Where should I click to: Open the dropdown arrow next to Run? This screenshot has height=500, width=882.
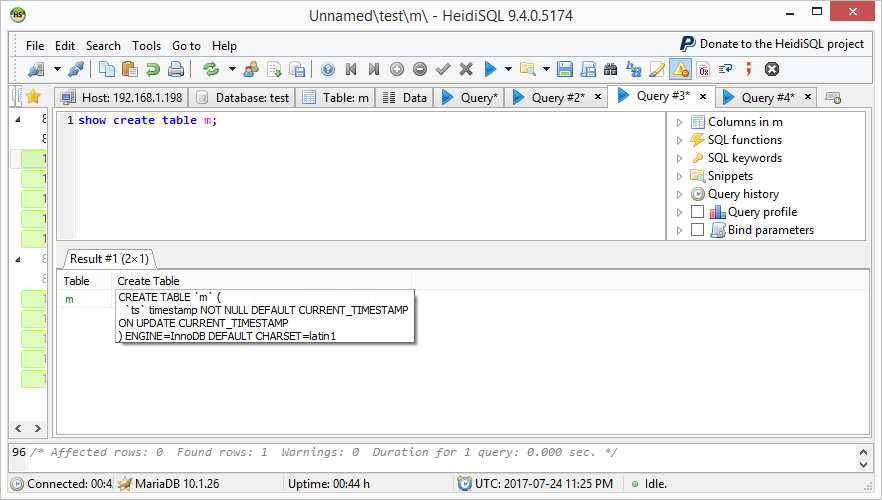pyautogui.click(x=508, y=69)
